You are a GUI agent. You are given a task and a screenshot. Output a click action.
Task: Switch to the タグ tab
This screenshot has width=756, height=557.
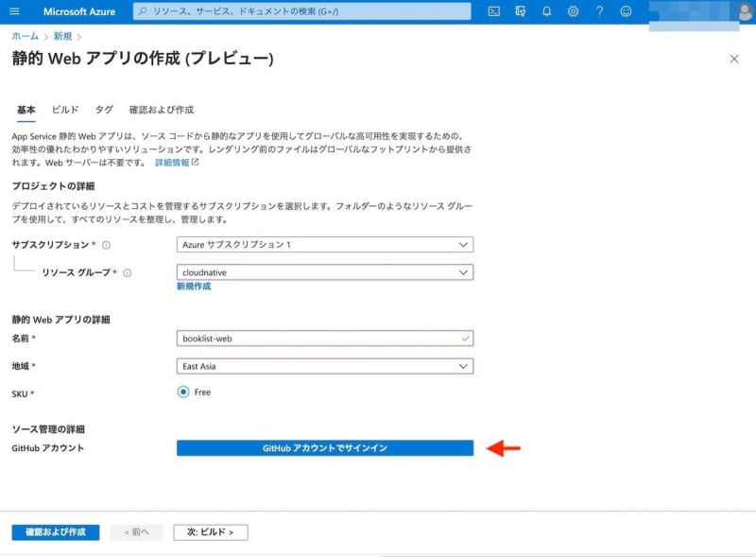104,110
